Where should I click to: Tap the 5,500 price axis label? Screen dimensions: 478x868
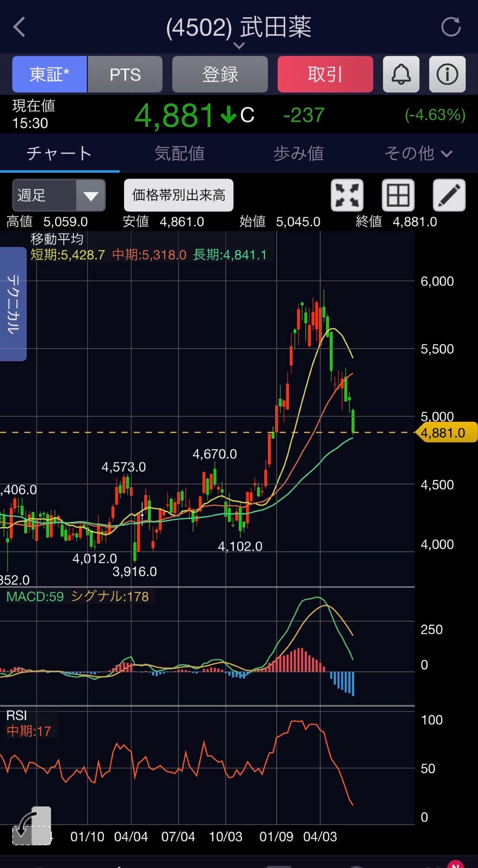click(437, 349)
